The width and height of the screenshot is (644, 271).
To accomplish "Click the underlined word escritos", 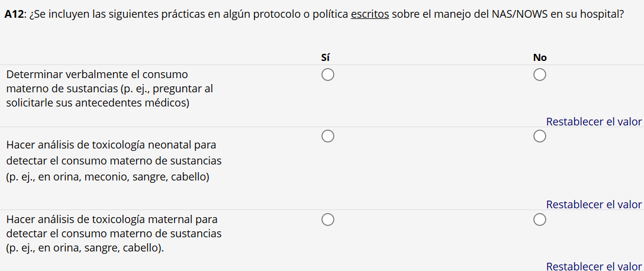I will (x=369, y=14).
